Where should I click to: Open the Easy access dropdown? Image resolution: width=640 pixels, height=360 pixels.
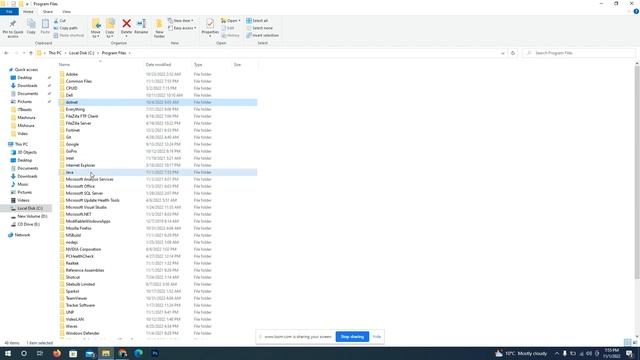point(182,28)
